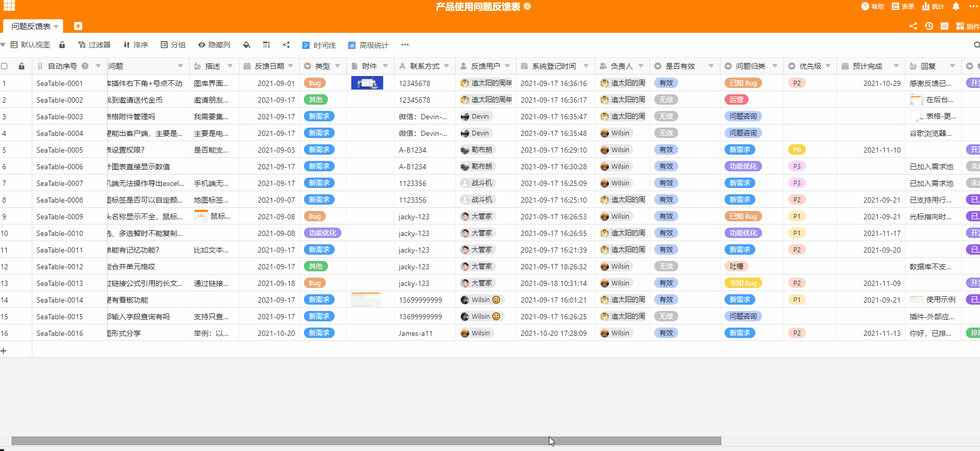980x451 pixels.
Task: Click the 其他 type tag in row SeaTable-0012
Action: (x=316, y=266)
